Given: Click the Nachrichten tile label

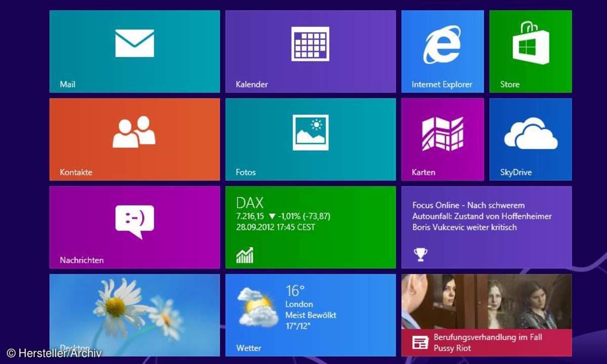Looking at the screenshot, I should (x=81, y=260).
